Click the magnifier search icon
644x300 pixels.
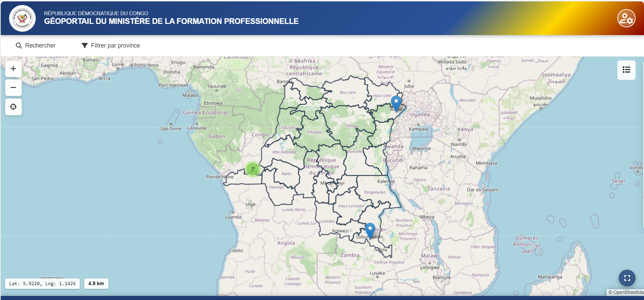[x=19, y=46]
